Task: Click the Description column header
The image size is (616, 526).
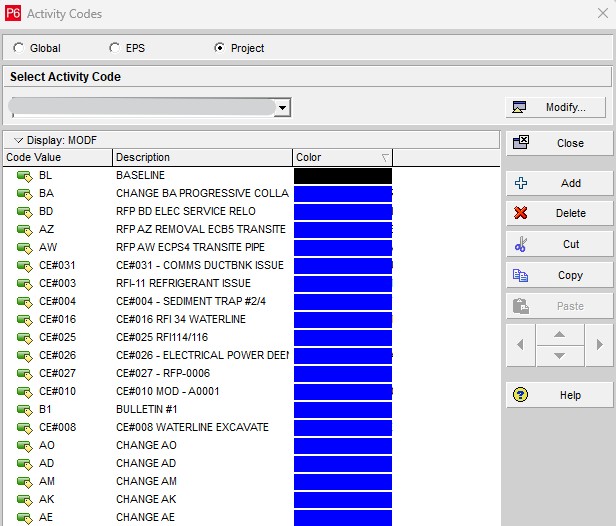Action: coord(202,158)
